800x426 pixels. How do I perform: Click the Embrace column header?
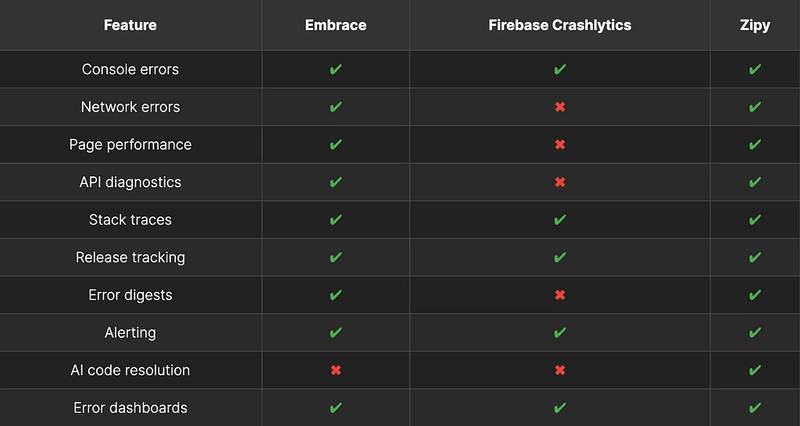(x=336, y=25)
